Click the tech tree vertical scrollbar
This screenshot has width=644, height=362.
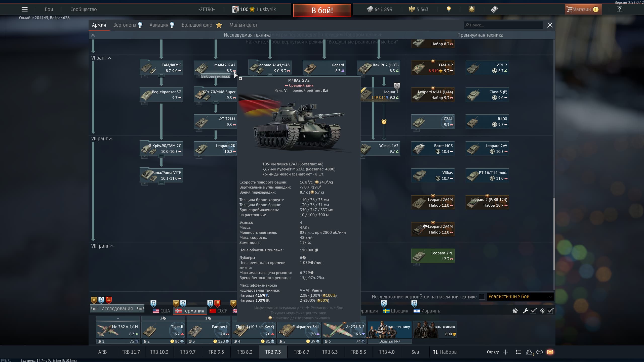554,234
